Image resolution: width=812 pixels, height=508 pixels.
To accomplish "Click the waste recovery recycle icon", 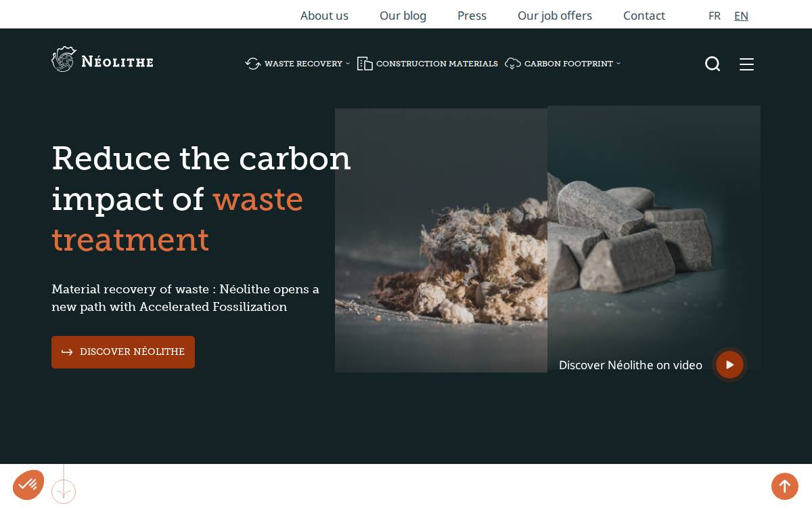I will coord(253,64).
